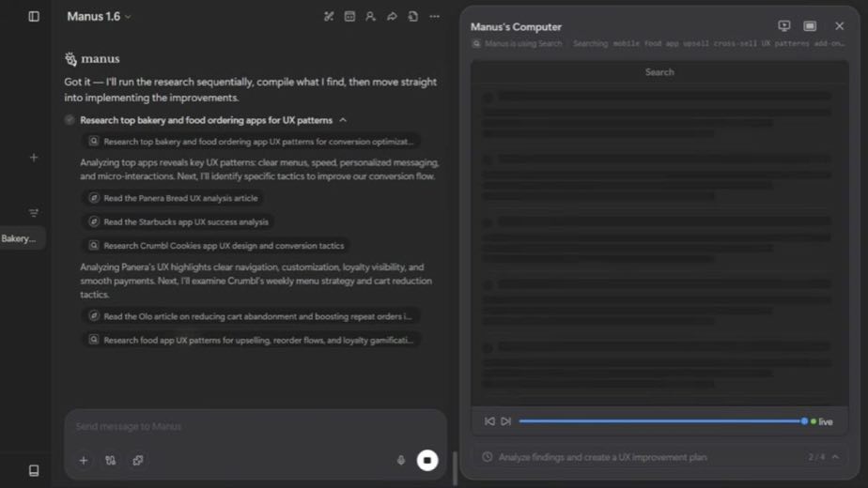Open Read the Starbucks app UX success analysis
The height and width of the screenshot is (488, 868).
click(x=178, y=221)
